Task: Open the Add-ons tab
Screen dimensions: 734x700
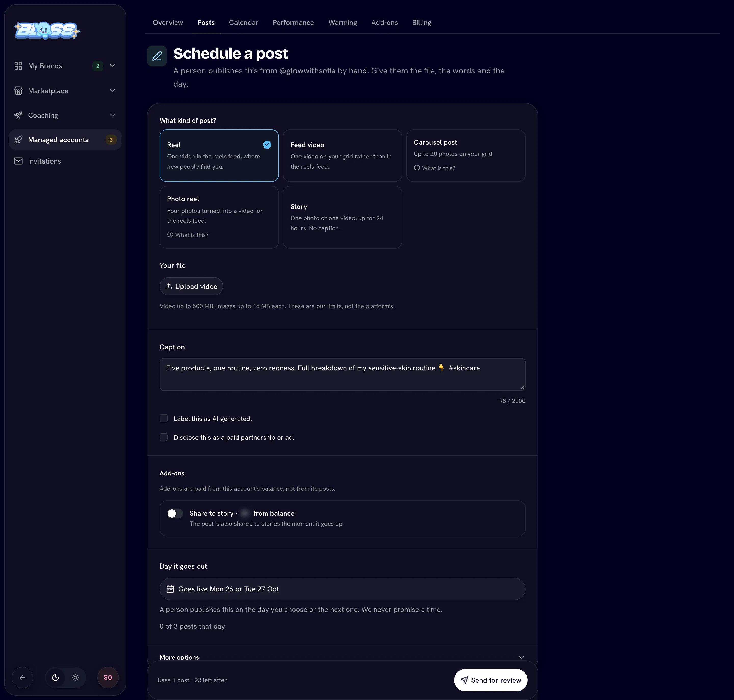Action: (385, 23)
